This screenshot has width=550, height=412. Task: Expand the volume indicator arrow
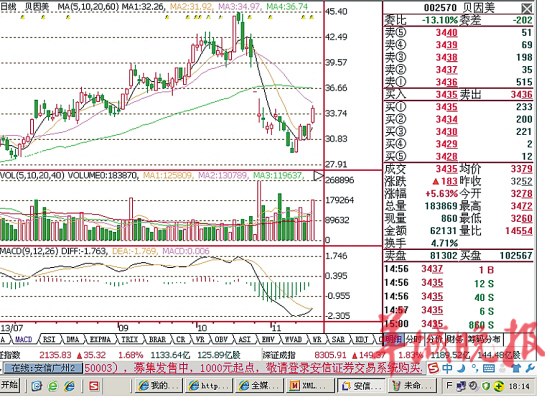pyautogui.click(x=318, y=176)
